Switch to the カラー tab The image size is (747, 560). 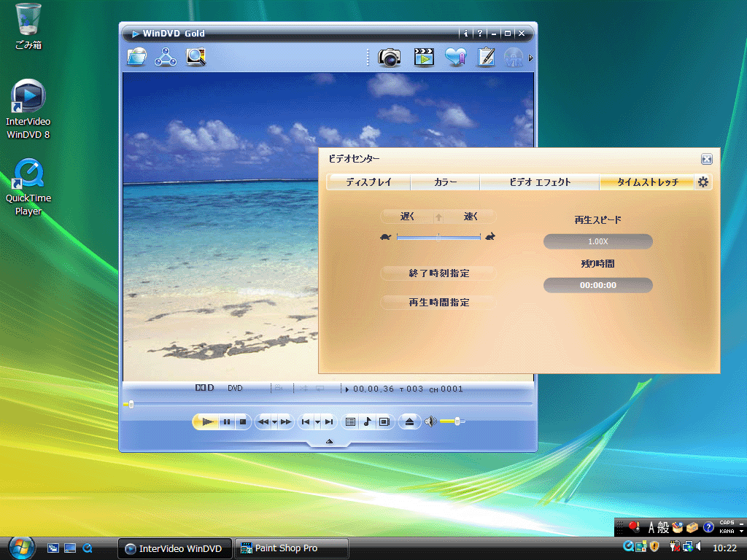pos(446,182)
